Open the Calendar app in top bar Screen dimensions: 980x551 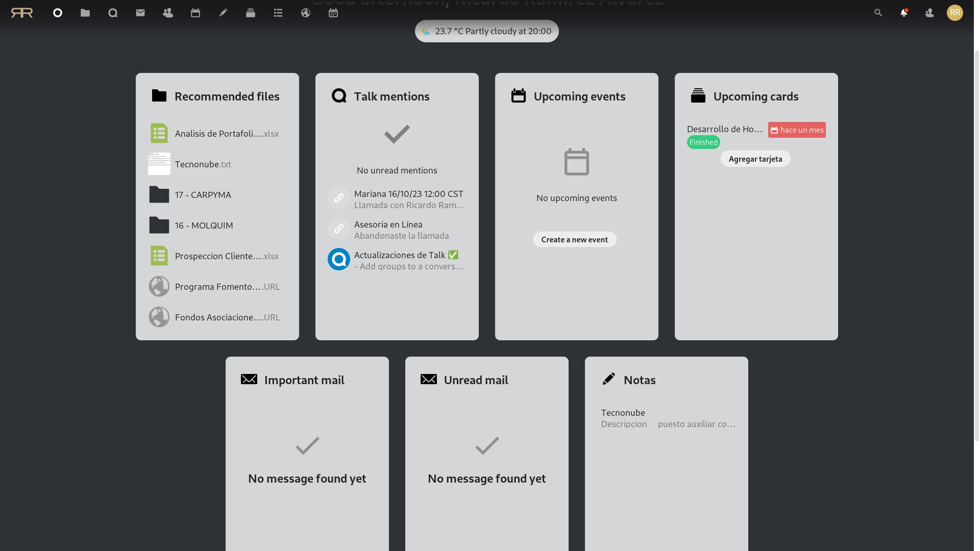tap(195, 13)
